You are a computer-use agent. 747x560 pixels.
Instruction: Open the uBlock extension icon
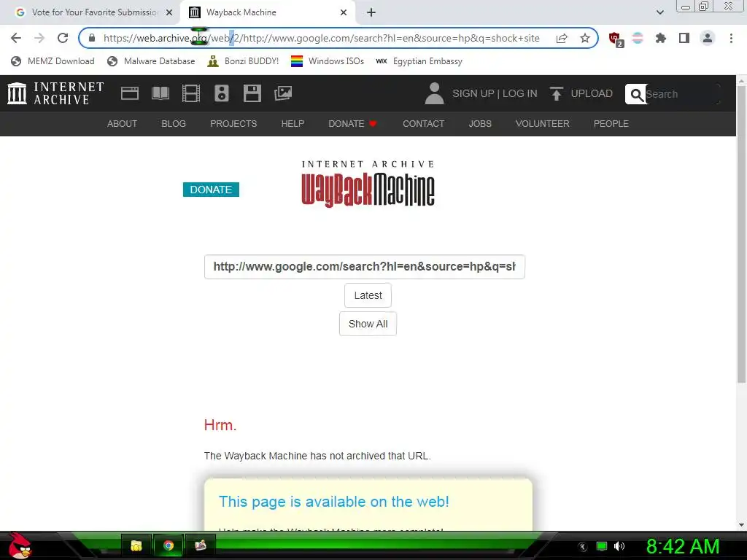tap(616, 39)
